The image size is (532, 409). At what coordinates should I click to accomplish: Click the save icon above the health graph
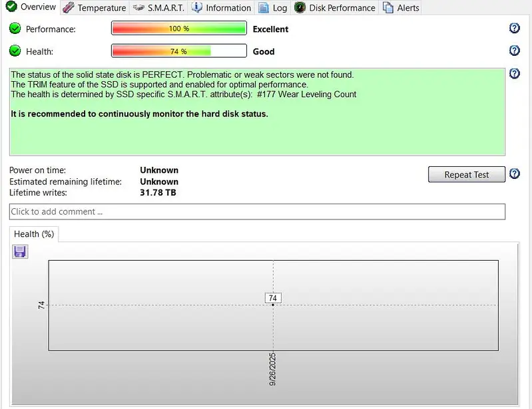click(x=20, y=251)
